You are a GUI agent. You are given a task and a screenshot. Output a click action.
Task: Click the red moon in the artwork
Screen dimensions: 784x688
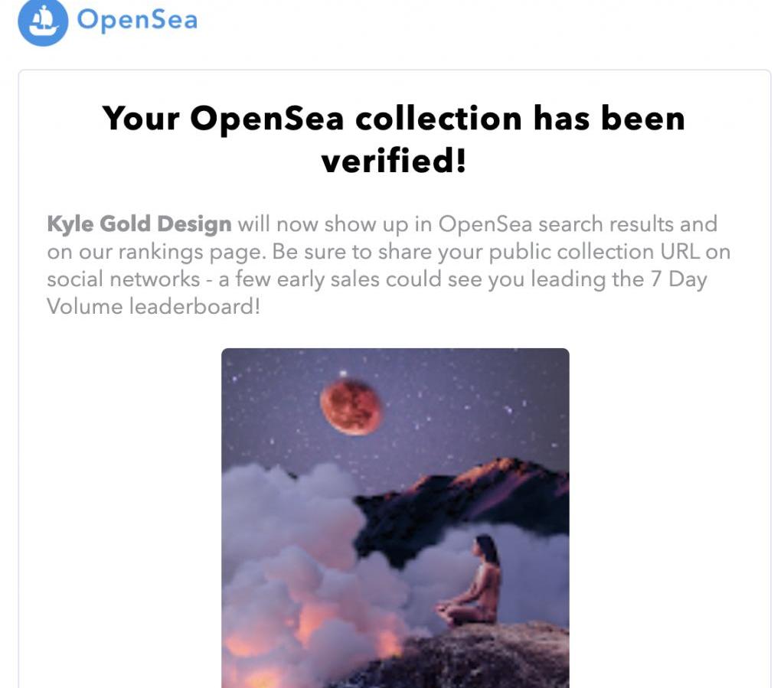point(351,406)
